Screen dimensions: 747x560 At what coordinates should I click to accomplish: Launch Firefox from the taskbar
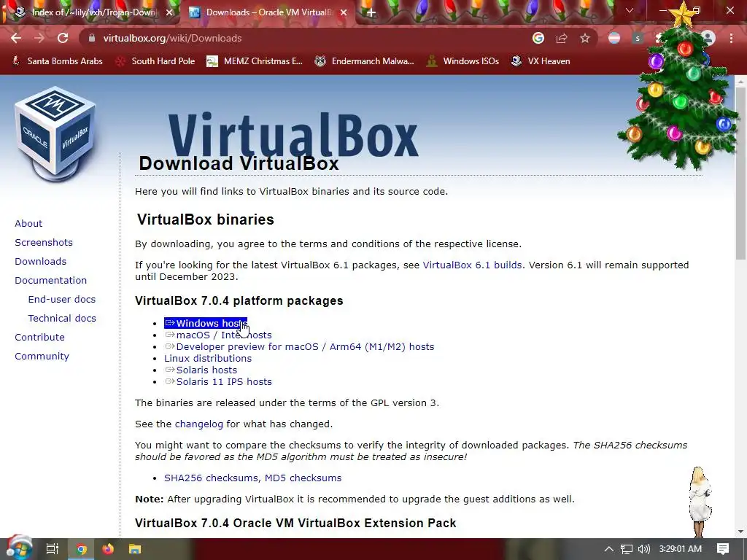coord(108,549)
